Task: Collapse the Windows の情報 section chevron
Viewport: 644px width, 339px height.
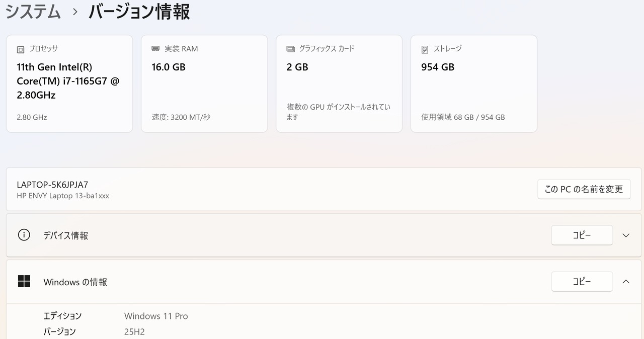Action: tap(626, 282)
